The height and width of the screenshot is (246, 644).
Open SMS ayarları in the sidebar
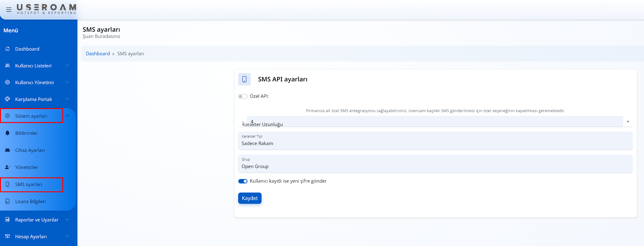[x=29, y=184]
